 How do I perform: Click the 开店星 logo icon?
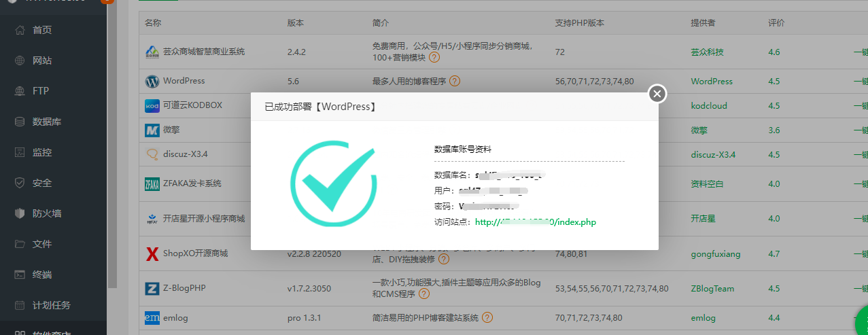pyautogui.click(x=152, y=219)
